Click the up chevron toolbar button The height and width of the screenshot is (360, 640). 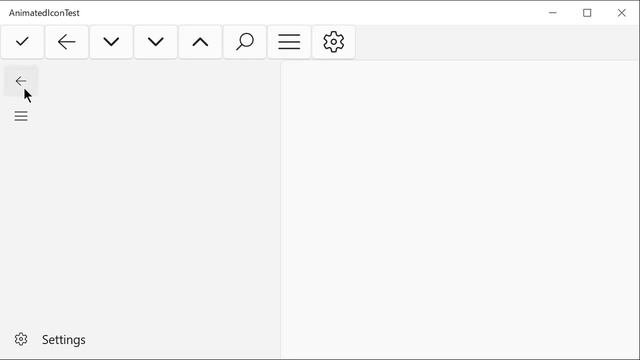[200, 42]
